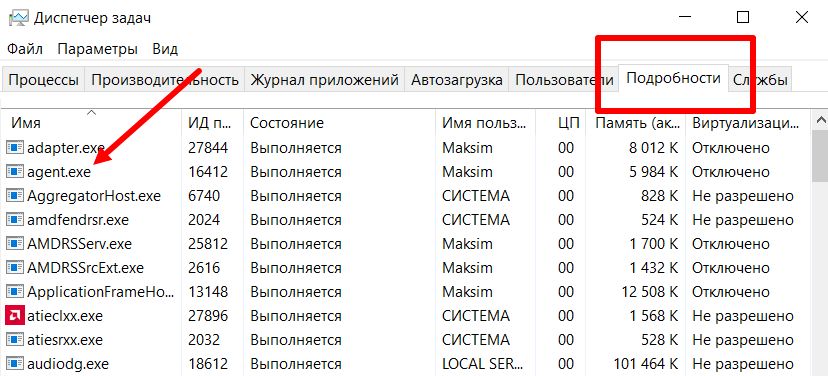Click the agent.exe process icon
The width and height of the screenshot is (828, 376).
tap(15, 172)
